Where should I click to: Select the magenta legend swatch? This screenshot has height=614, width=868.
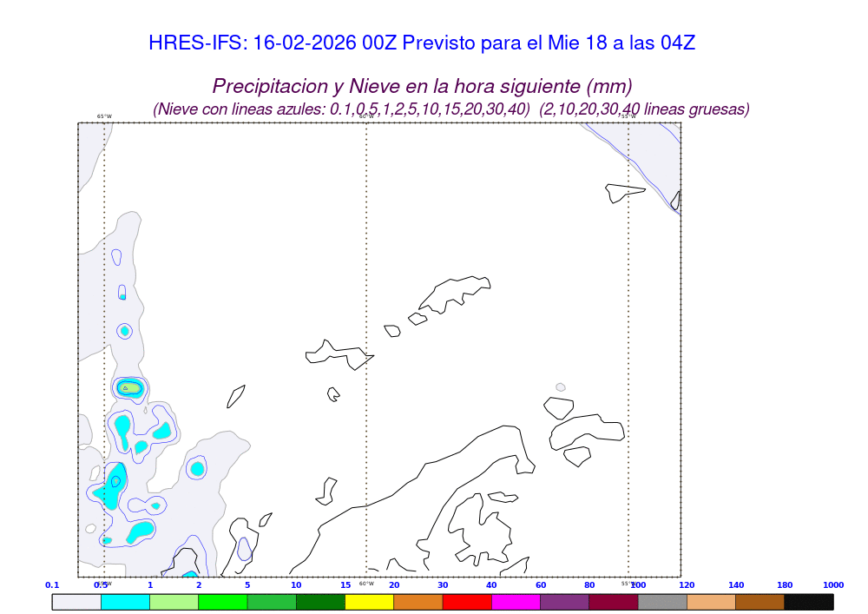click(516, 602)
